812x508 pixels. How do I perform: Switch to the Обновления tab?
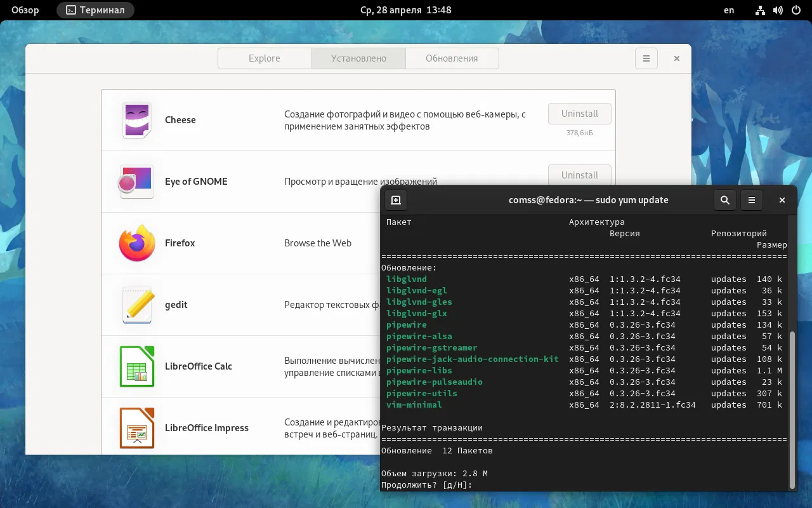(x=452, y=58)
